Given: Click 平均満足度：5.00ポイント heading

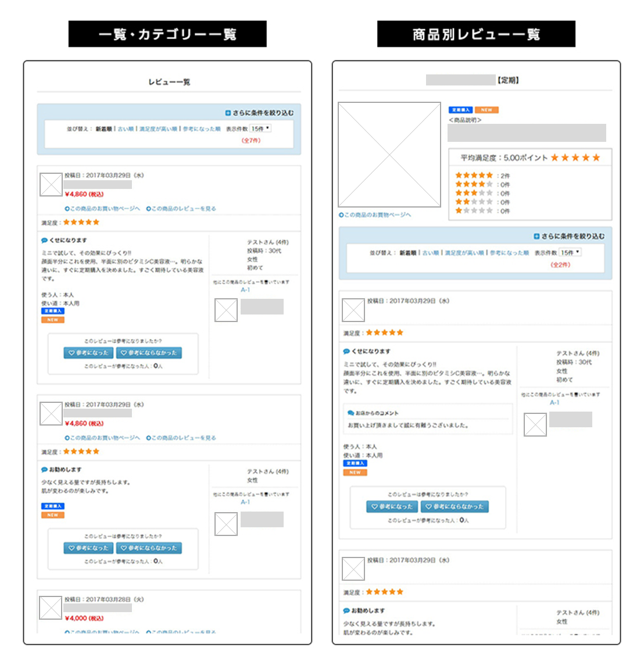Looking at the screenshot, I should tap(504, 158).
